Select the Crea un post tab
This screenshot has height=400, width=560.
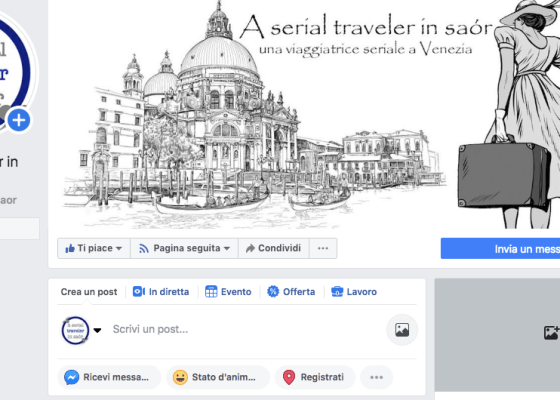(x=89, y=292)
